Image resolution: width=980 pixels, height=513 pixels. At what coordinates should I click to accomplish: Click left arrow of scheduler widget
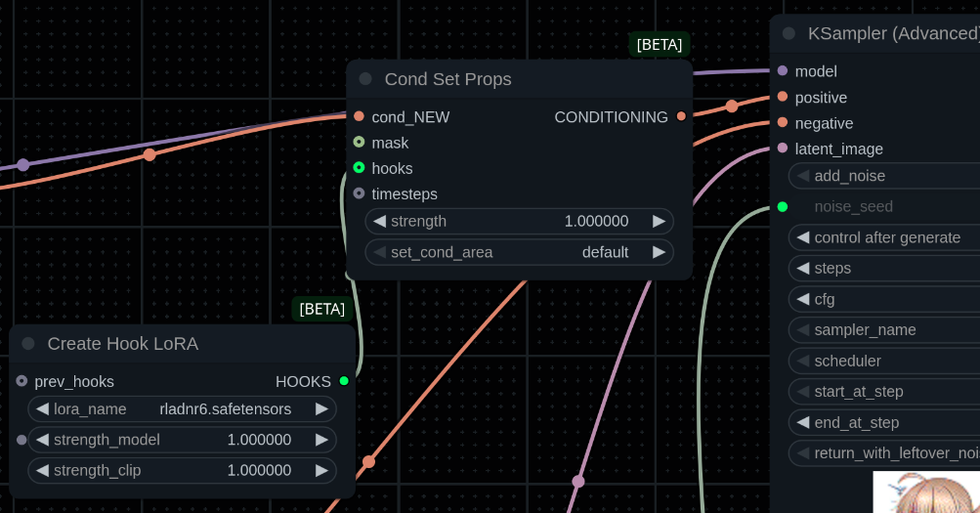(803, 362)
